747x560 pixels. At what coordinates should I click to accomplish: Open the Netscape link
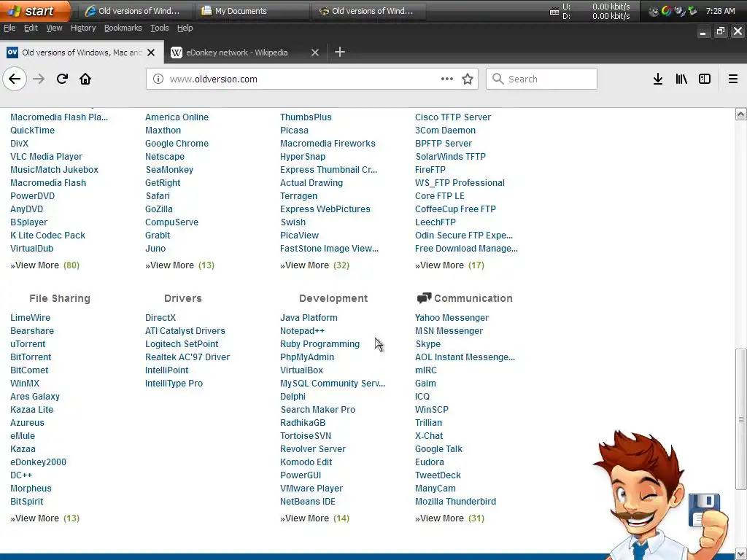point(165,157)
